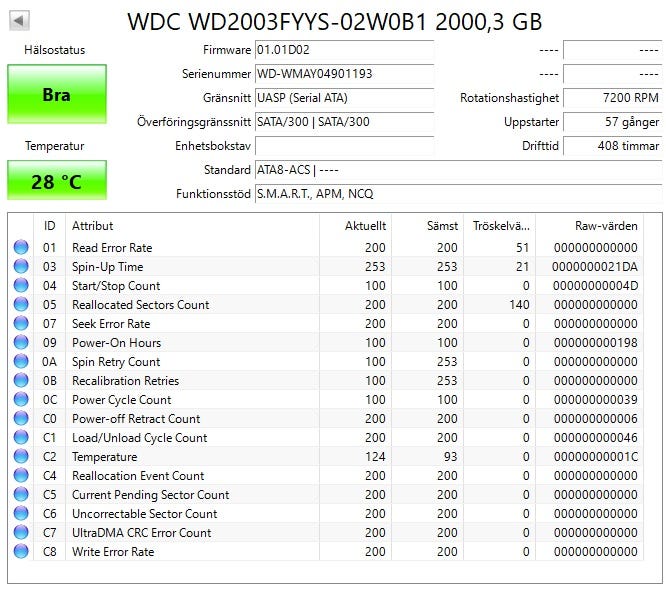Click the blue status dot for Seek Error Rate
The width and height of the screenshot is (666, 589).
tap(21, 323)
